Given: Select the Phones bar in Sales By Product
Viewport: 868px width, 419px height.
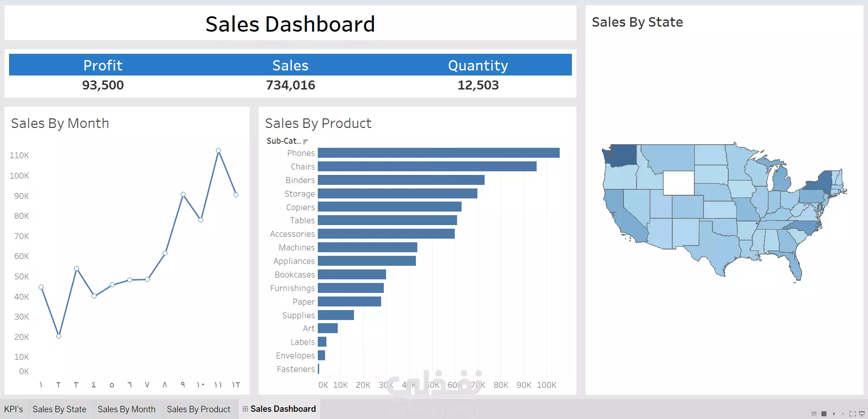Looking at the screenshot, I should [x=439, y=153].
